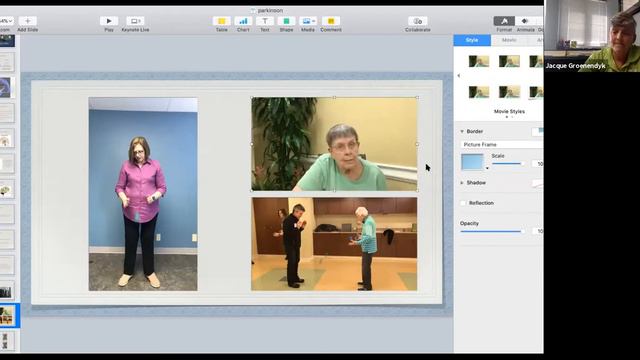The image size is (640, 360).
Task: Switch to the Style tab
Action: click(472, 40)
